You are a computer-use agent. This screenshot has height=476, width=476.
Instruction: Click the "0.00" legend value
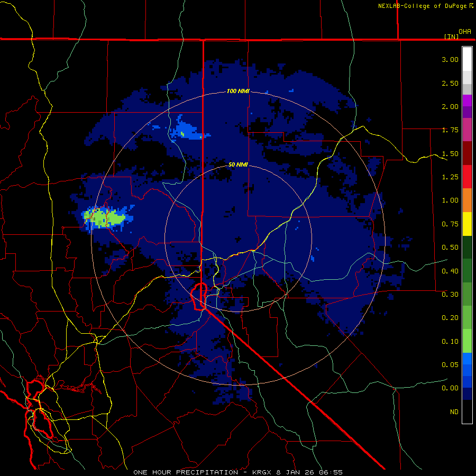[450, 388]
